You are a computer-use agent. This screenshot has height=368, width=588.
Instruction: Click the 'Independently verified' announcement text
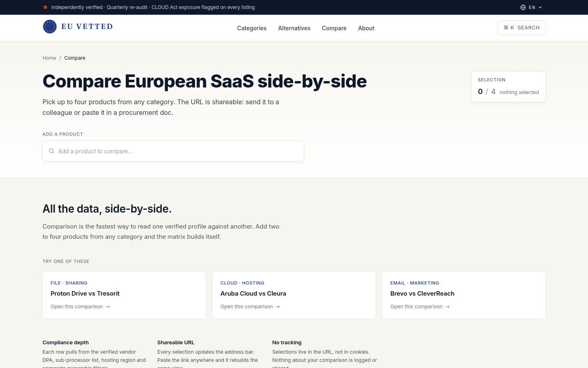(77, 7)
